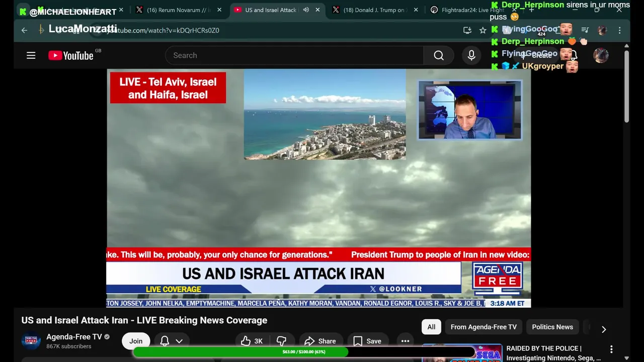Open the RAIDED BY THE POLICE video thumbnail

pyautogui.click(x=462, y=353)
